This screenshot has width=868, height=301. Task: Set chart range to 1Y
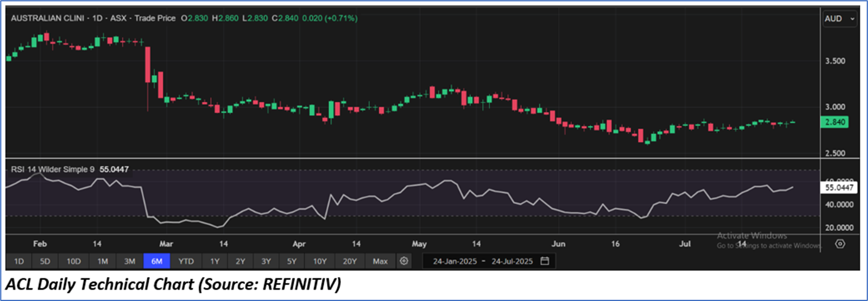pyautogui.click(x=215, y=261)
